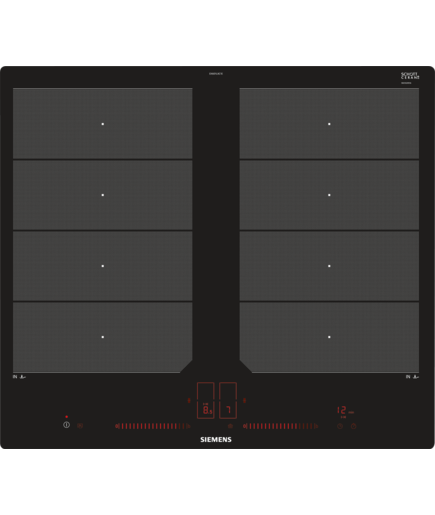Tap the main power on/off symbol
This screenshot has width=435, height=515.
(67, 425)
